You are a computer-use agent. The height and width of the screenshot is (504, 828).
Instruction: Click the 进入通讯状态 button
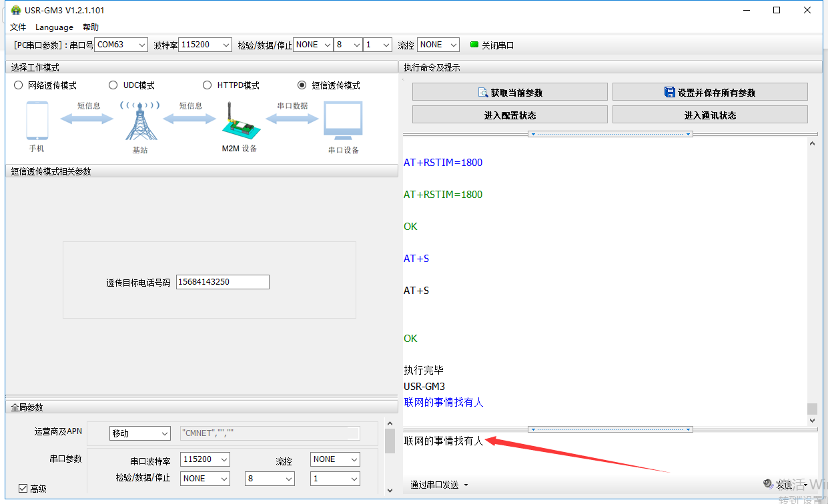click(x=710, y=115)
